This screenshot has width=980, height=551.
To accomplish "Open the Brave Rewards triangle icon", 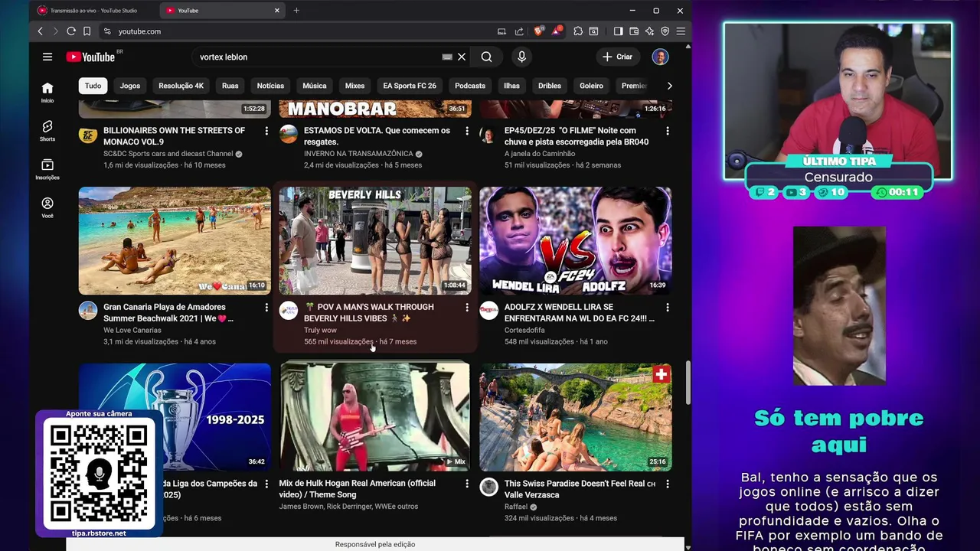I will (557, 31).
